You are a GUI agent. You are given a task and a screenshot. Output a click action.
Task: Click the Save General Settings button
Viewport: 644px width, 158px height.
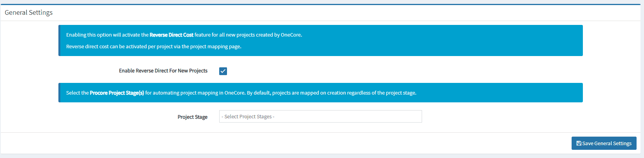[604, 143]
